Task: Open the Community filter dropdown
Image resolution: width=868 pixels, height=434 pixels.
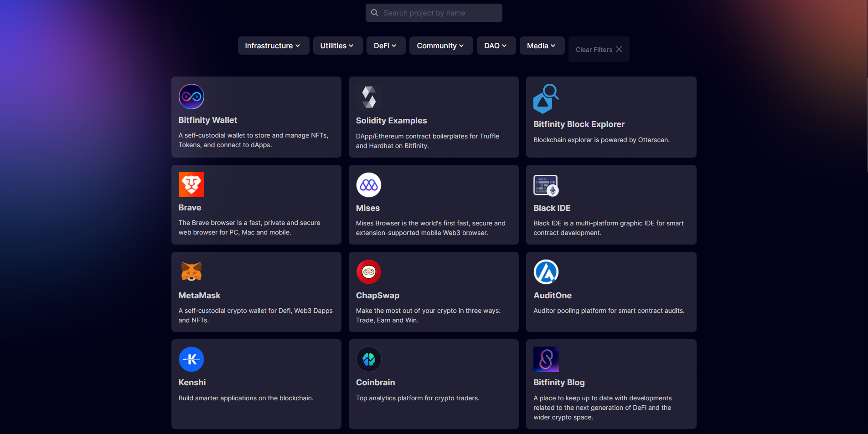Action: click(x=440, y=46)
